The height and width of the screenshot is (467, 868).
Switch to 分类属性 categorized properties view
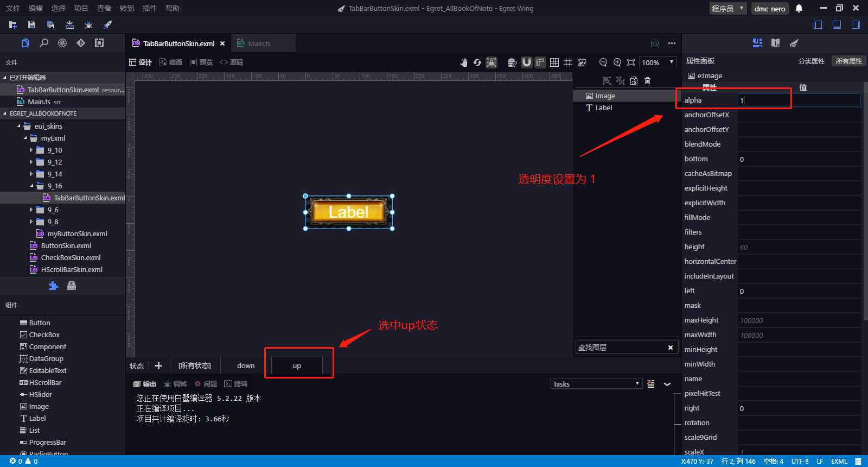click(811, 61)
